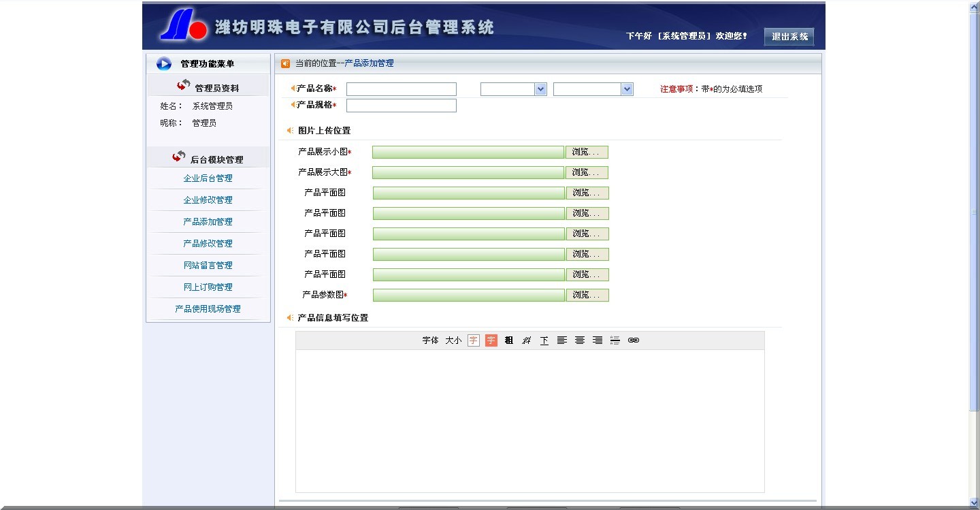This screenshot has height=510, width=980.
Task: Click the center alignment icon
Action: (579, 340)
